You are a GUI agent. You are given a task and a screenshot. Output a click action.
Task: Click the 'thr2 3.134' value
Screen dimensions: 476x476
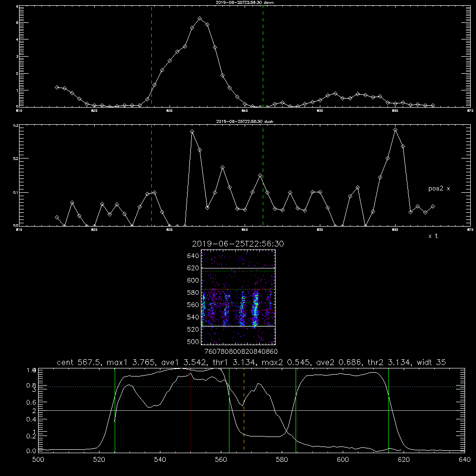[x=389, y=362]
